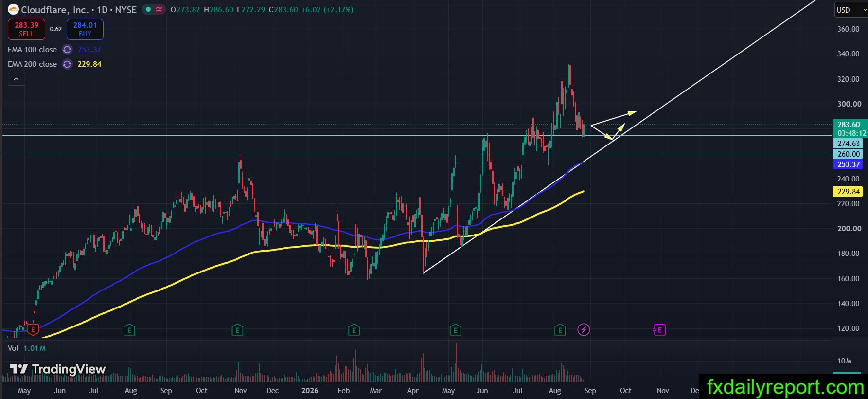Click the 10M volume axis label

(x=844, y=361)
